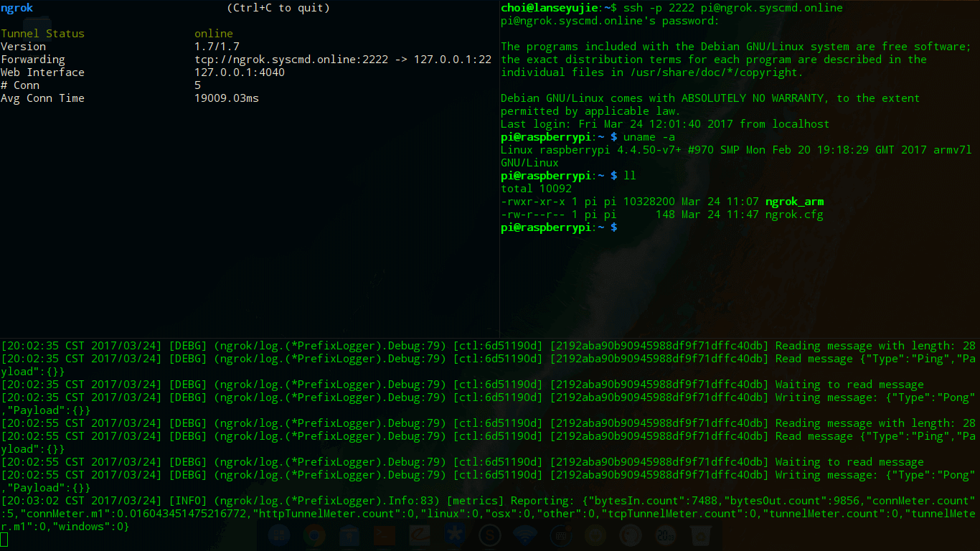
Task: Click the 'Last login: Fri Mar 24' line
Action: 665,124
